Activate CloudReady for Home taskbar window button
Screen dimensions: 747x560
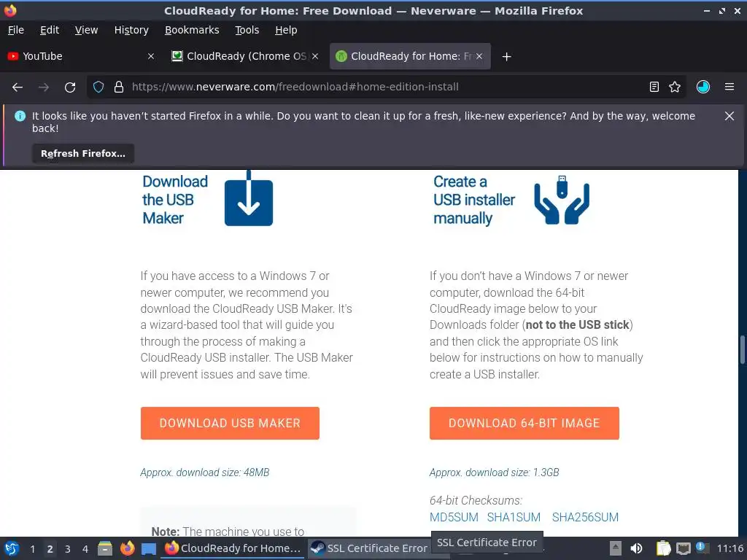pyautogui.click(x=233, y=548)
